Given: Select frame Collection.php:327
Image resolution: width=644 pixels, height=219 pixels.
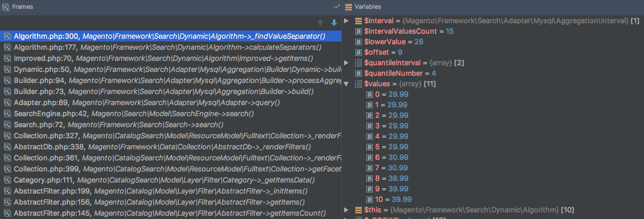Looking at the screenshot, I should (x=170, y=135).
